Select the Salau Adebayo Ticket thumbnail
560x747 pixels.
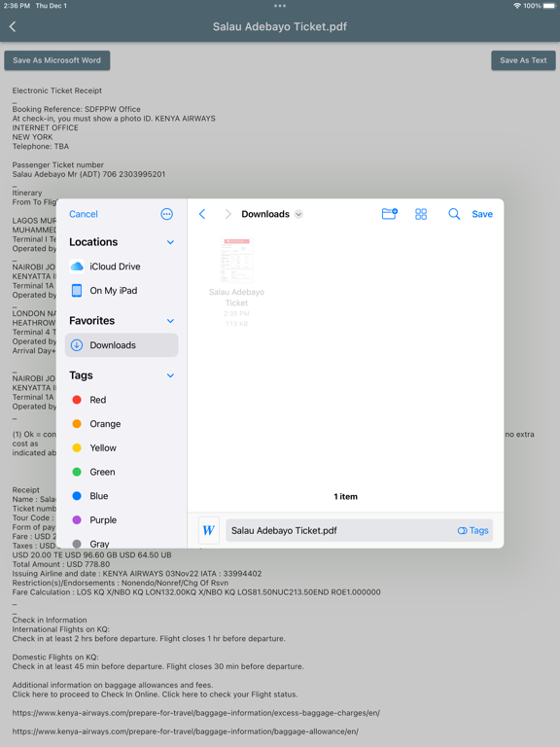(236, 261)
